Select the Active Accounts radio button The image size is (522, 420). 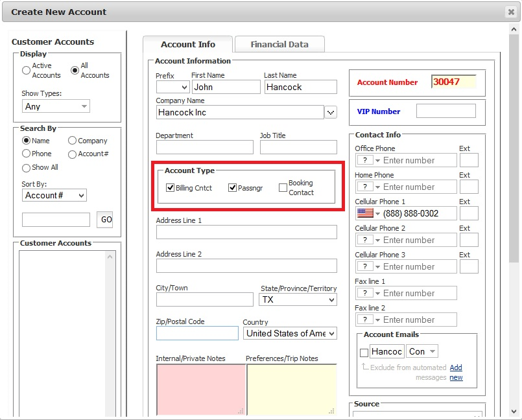[x=26, y=70]
